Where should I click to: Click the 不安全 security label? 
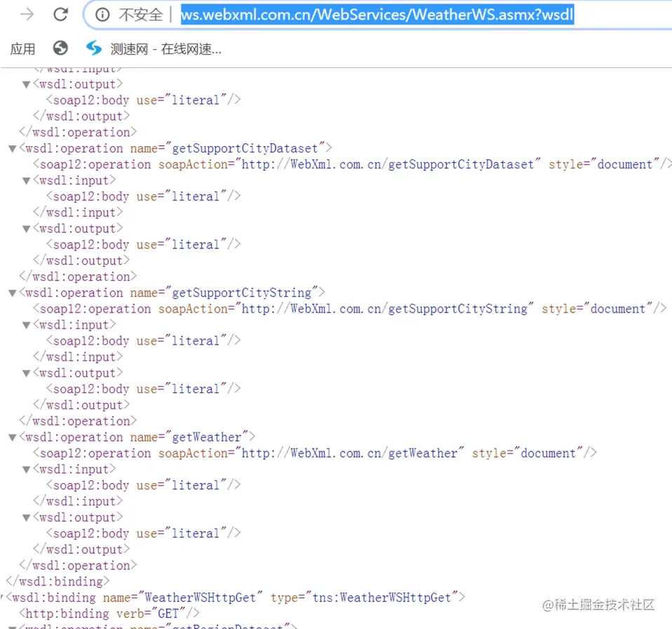pos(141,15)
